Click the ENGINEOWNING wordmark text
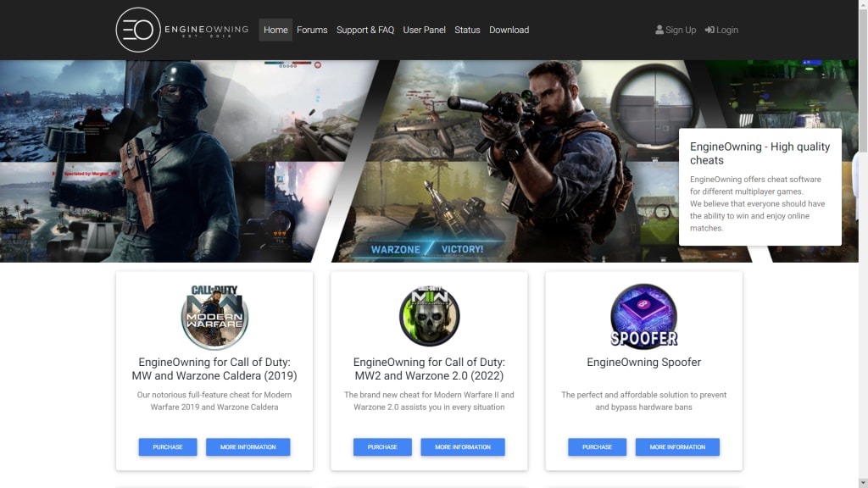 tap(207, 30)
